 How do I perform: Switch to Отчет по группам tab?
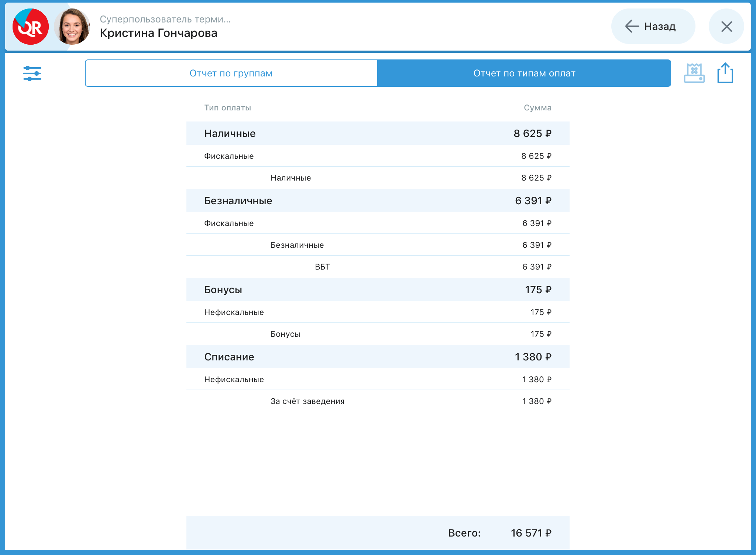tap(231, 73)
